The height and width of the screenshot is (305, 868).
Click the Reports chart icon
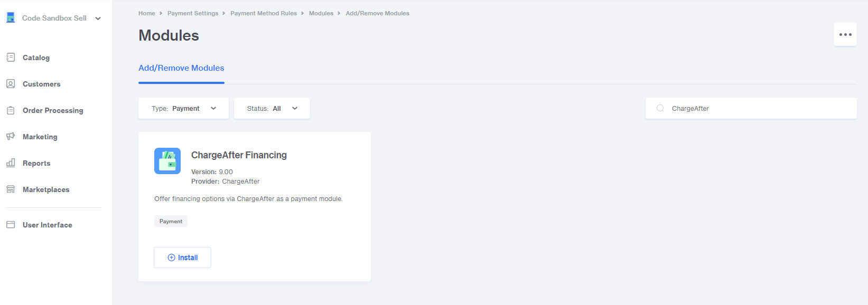(11, 163)
